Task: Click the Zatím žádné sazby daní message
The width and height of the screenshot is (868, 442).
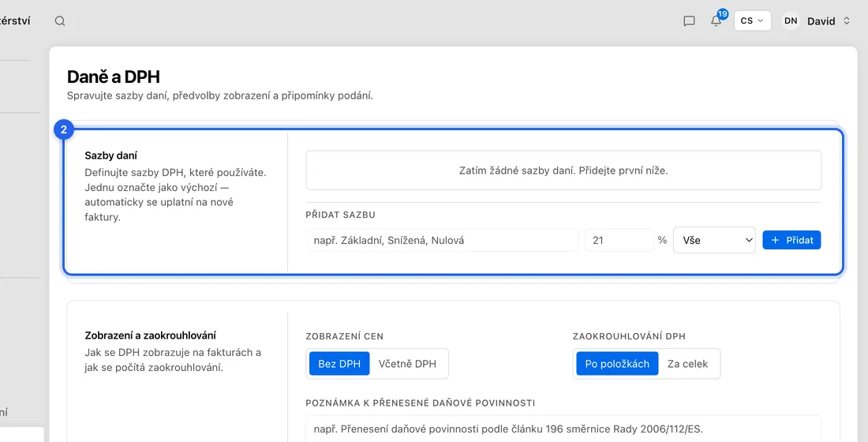Action: coord(563,170)
